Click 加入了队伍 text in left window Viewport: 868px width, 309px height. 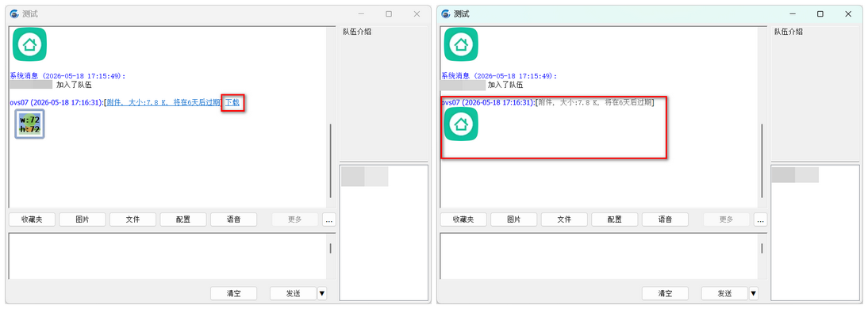click(x=74, y=85)
